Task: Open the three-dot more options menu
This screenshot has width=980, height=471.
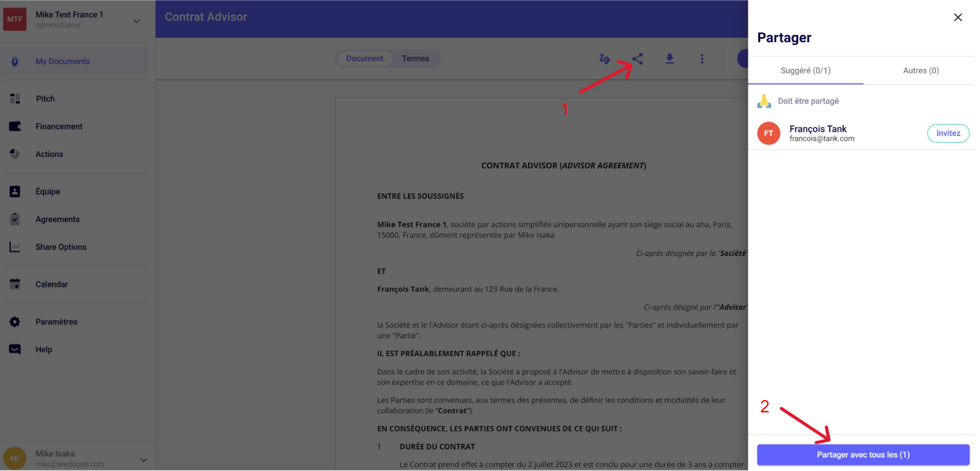Action: [702, 59]
